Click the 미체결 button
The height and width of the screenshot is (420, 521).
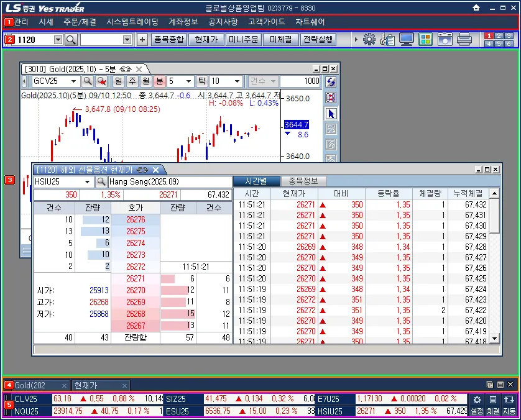280,40
